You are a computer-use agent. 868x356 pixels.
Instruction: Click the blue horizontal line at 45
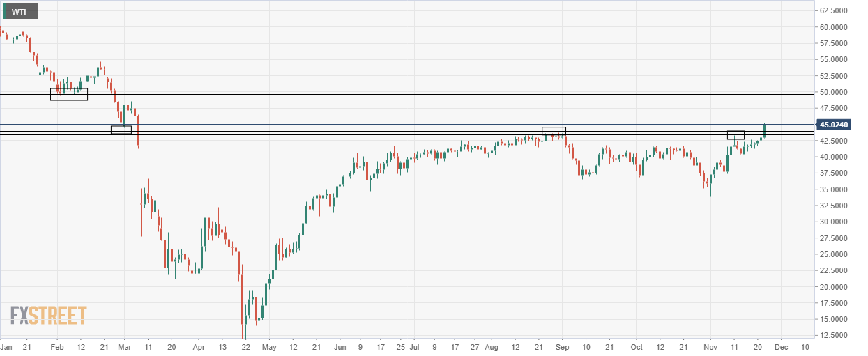(406, 125)
